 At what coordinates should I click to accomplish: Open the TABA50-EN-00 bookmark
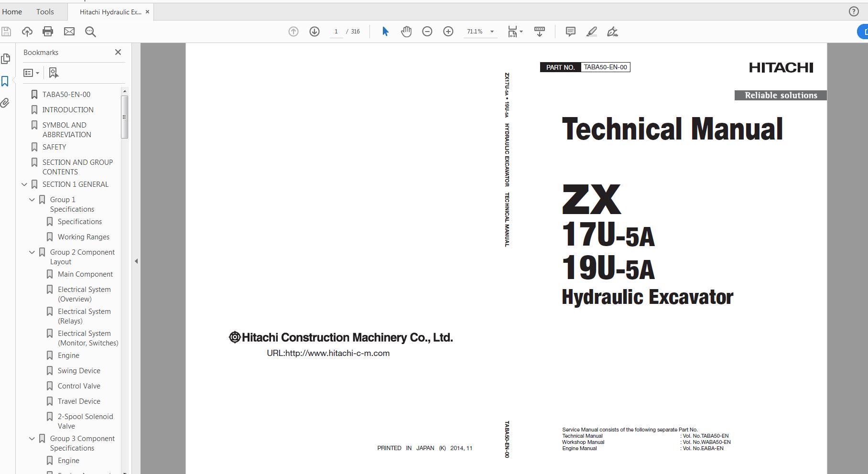click(x=66, y=95)
